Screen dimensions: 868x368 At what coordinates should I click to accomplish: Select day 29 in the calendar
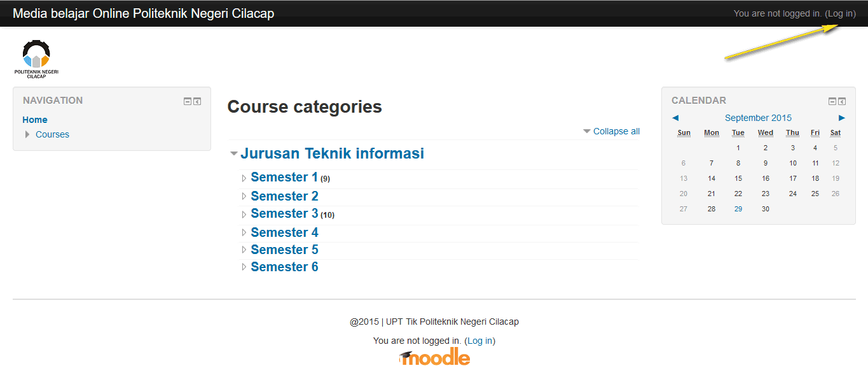[x=738, y=209]
